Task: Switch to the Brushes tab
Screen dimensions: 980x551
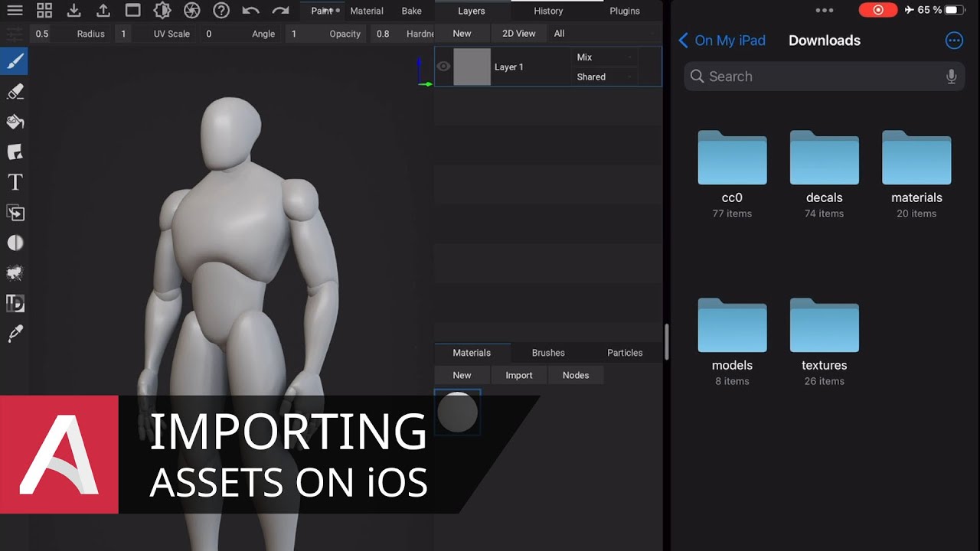Action: pyautogui.click(x=548, y=353)
